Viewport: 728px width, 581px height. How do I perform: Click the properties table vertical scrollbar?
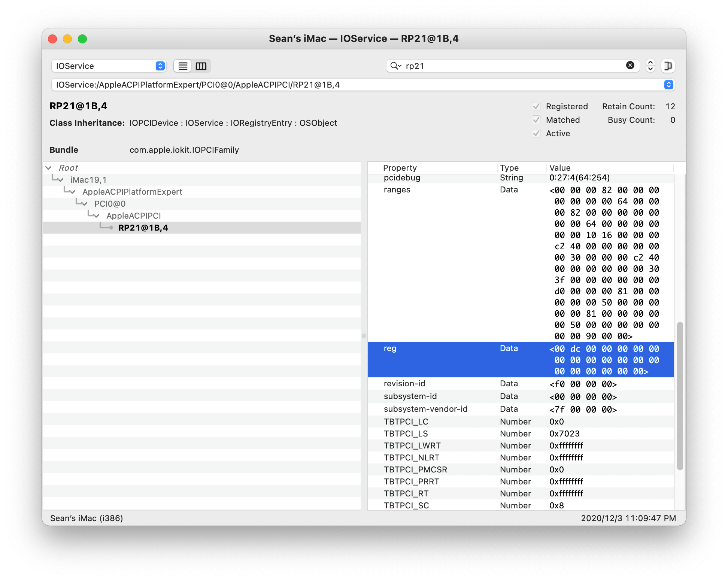click(x=680, y=396)
